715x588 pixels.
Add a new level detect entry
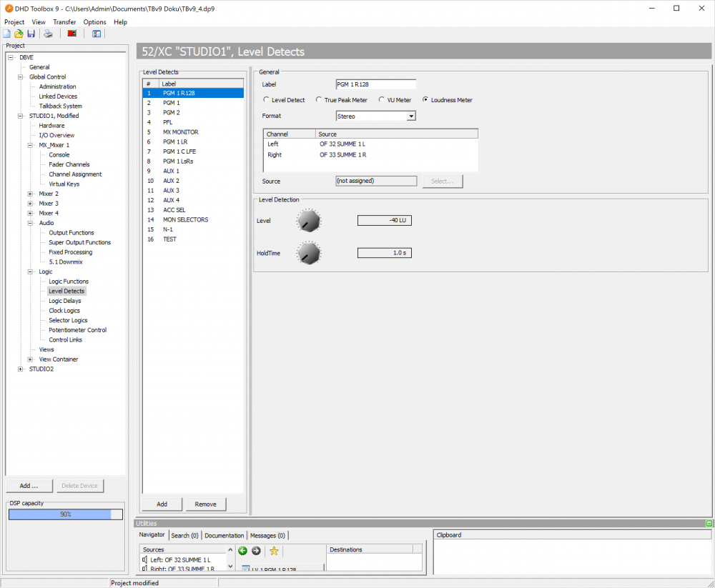pyautogui.click(x=162, y=504)
